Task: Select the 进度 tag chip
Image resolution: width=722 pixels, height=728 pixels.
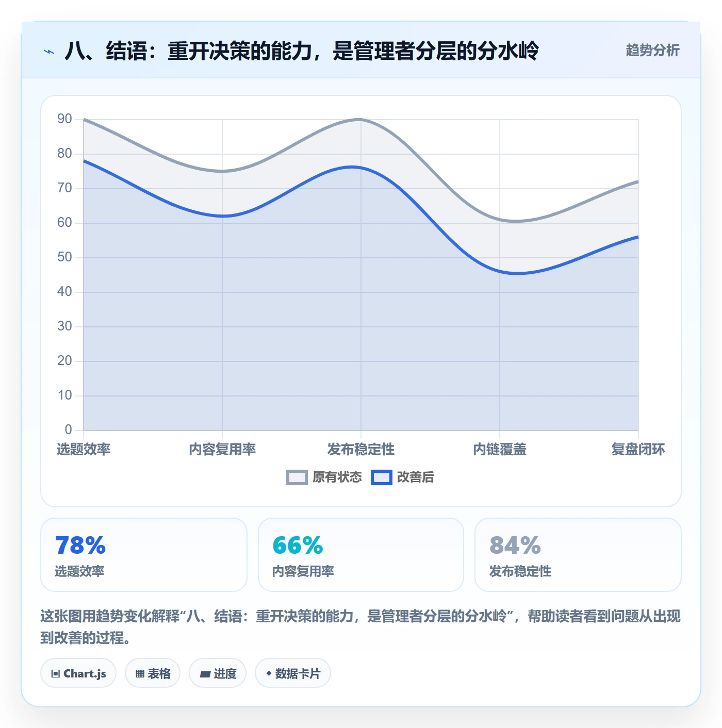Action: [x=218, y=673]
